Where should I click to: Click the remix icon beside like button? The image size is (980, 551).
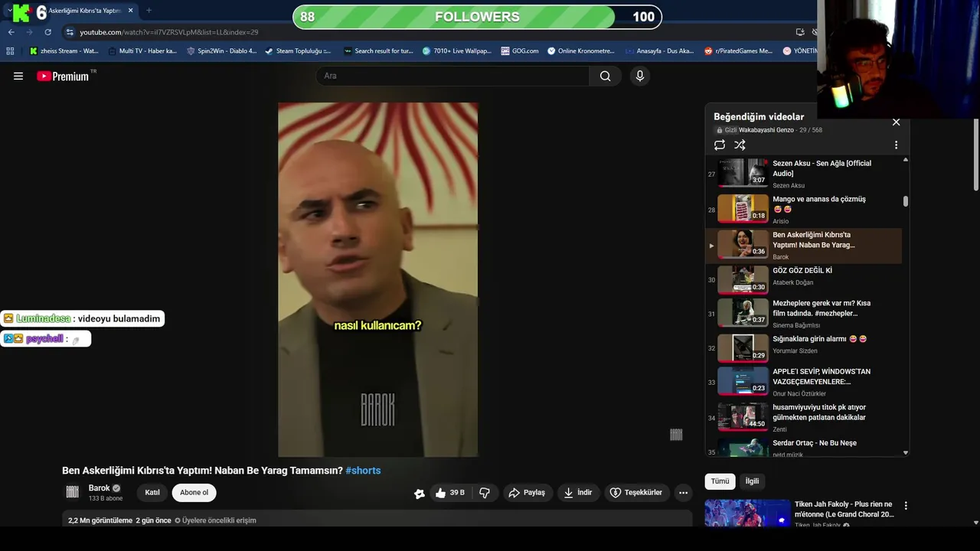tap(420, 494)
